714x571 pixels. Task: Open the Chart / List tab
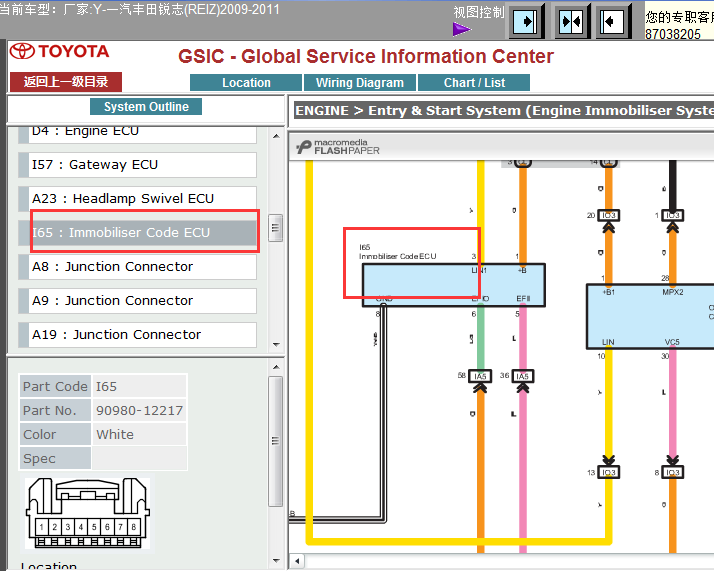[x=474, y=83]
